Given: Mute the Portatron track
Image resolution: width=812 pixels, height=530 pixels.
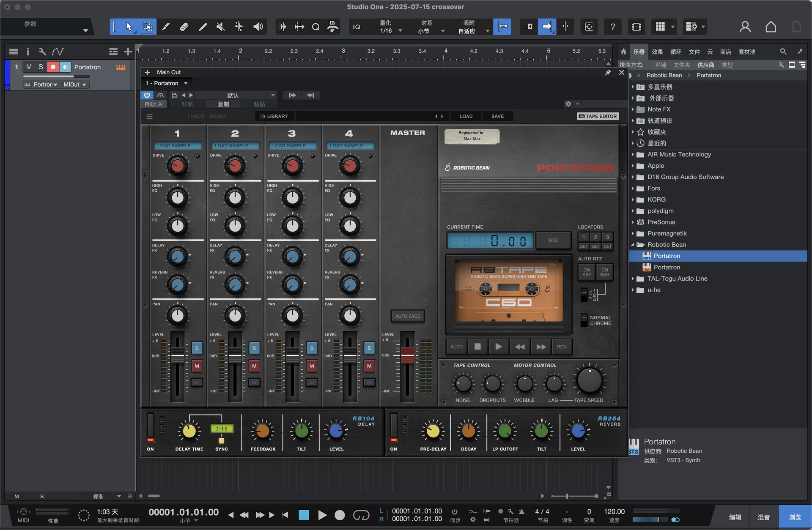Looking at the screenshot, I should [x=29, y=67].
